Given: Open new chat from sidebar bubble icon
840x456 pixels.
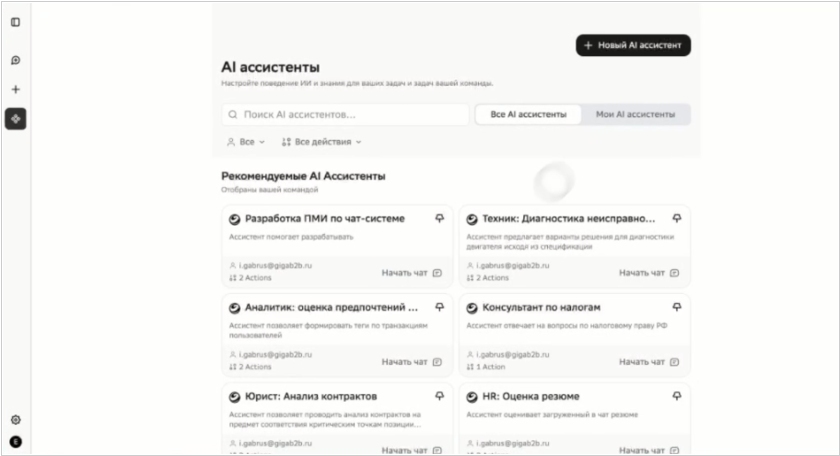Looking at the screenshot, I should point(15,60).
